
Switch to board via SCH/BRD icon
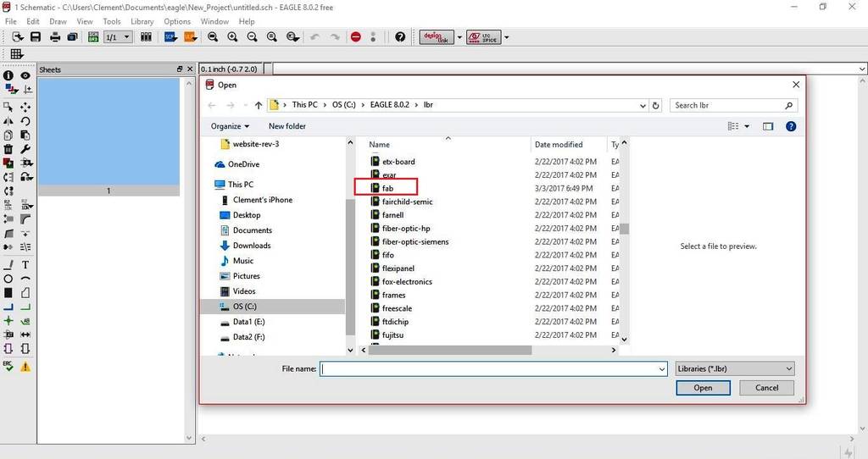93,37
